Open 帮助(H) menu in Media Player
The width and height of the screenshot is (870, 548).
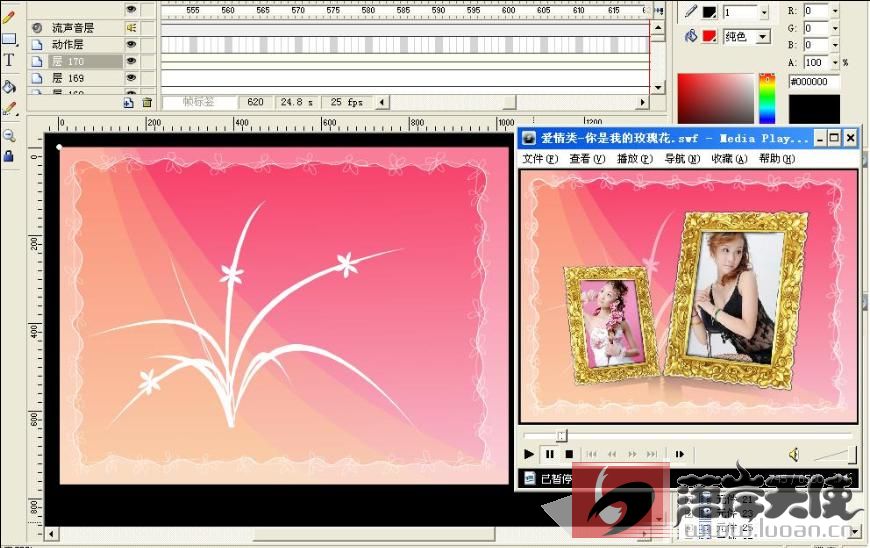coord(777,159)
